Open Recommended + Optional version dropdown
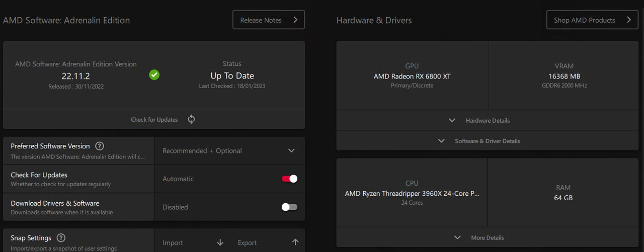This screenshot has height=252, width=644. pos(229,150)
